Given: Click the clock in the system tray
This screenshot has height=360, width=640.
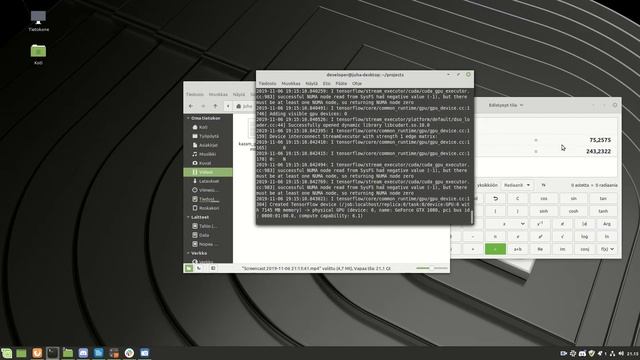Looking at the screenshot, I should pos(633,353).
